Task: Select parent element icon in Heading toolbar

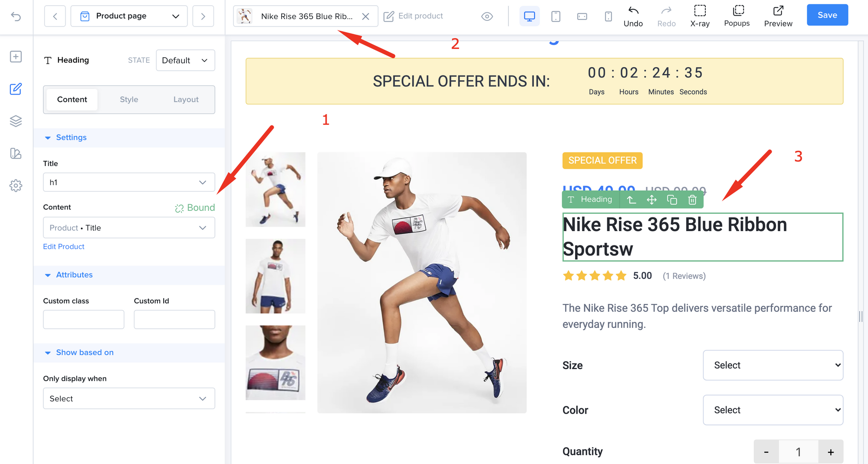Action: click(631, 199)
